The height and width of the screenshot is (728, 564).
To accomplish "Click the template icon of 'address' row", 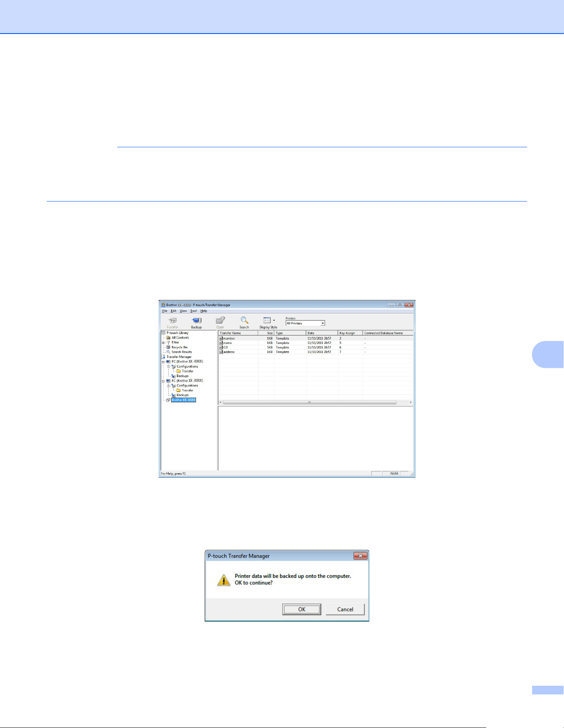I will 221,352.
